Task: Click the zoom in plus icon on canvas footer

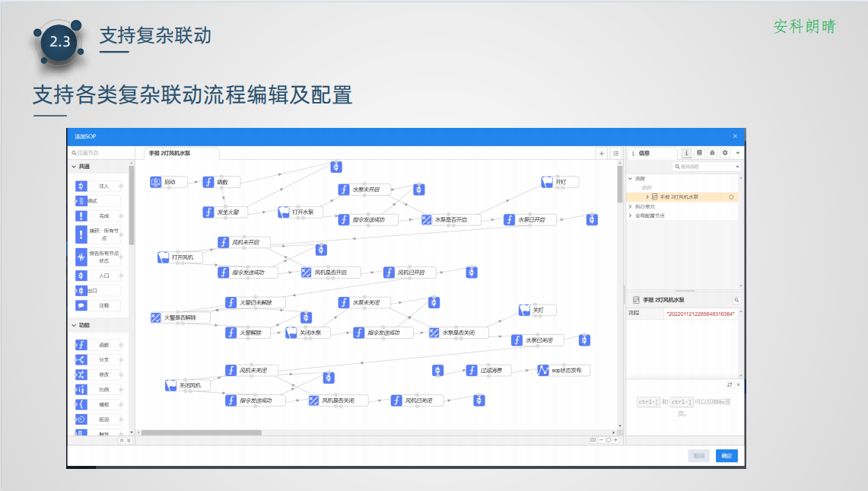Action: (x=616, y=440)
